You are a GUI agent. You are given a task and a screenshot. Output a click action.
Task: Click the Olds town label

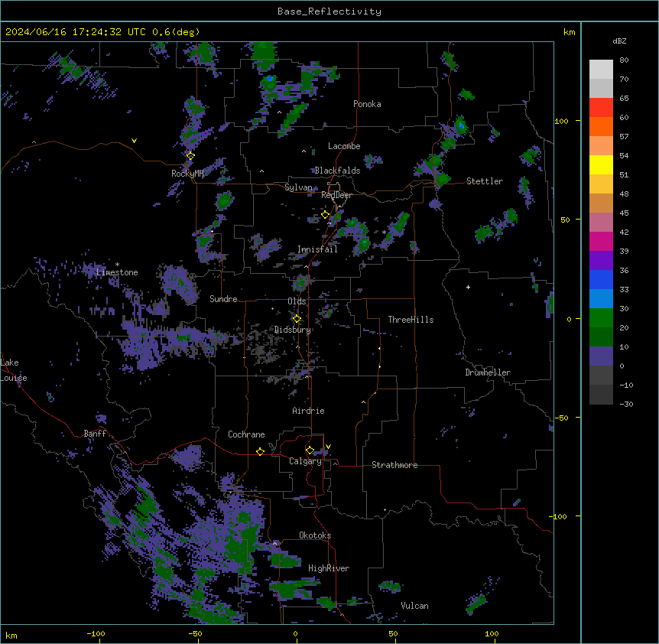click(x=297, y=301)
